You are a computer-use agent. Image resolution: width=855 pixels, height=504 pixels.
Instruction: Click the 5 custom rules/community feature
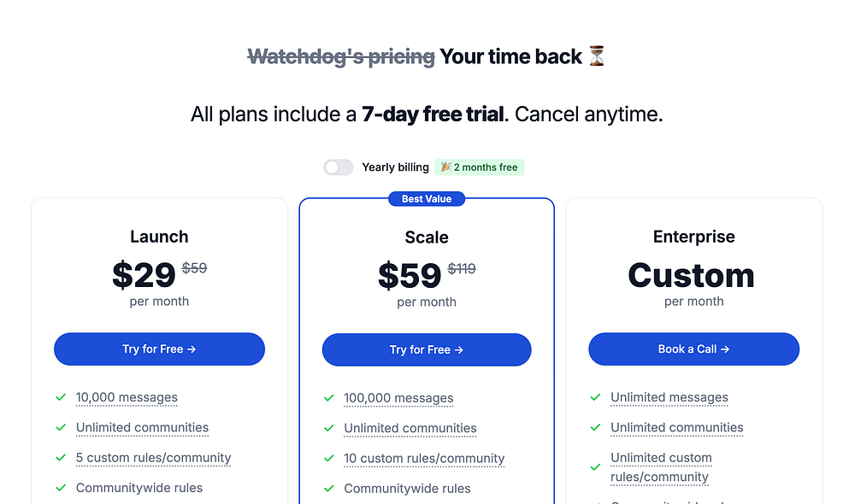tap(153, 457)
